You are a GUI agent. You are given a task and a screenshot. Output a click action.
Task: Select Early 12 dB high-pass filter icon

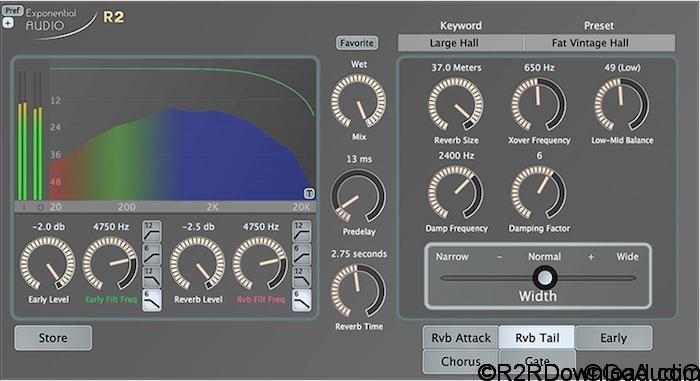pos(152,230)
